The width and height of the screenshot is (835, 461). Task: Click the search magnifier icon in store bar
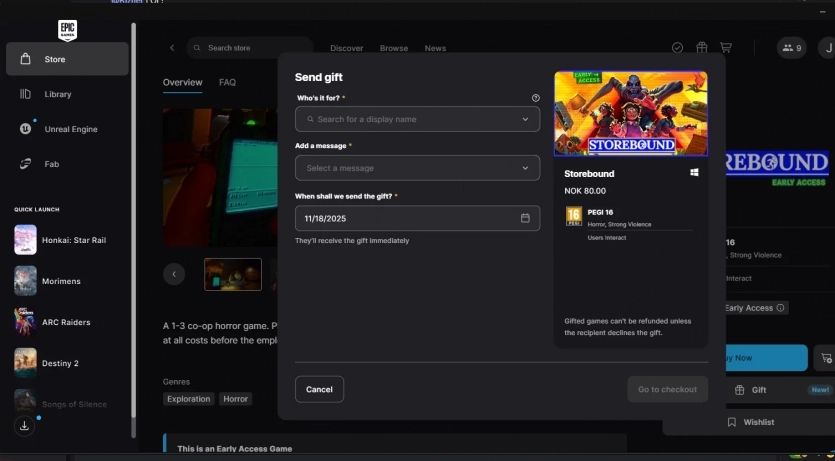coord(197,48)
